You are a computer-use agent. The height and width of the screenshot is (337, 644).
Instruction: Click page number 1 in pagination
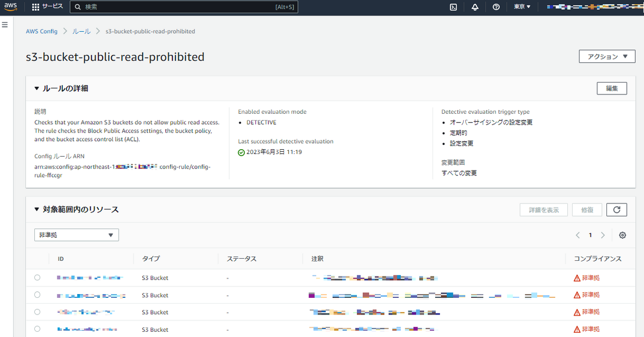click(590, 235)
